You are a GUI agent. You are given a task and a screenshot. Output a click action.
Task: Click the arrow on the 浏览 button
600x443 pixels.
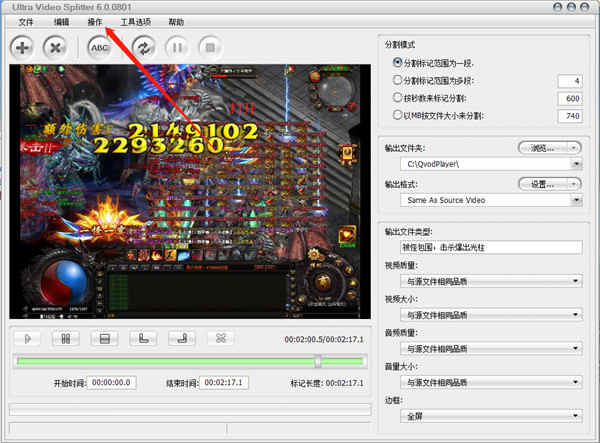tap(574, 148)
